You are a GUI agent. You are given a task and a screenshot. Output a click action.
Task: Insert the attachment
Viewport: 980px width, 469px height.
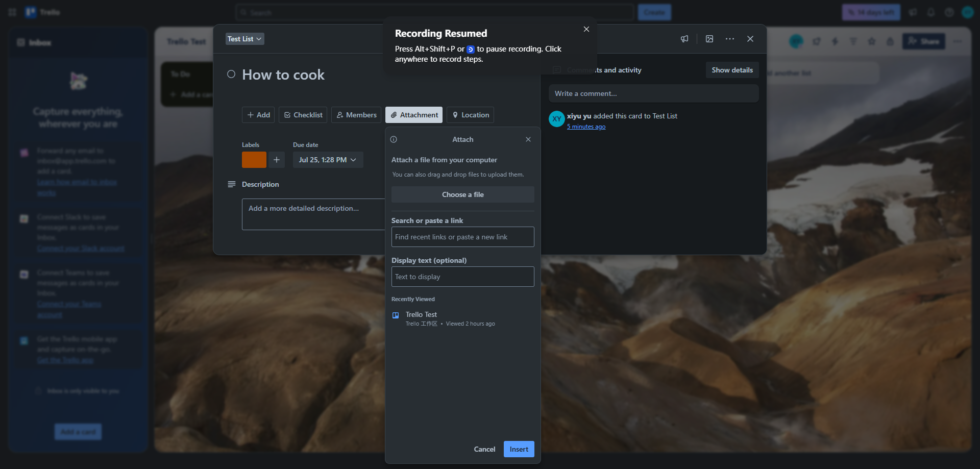[519, 449]
